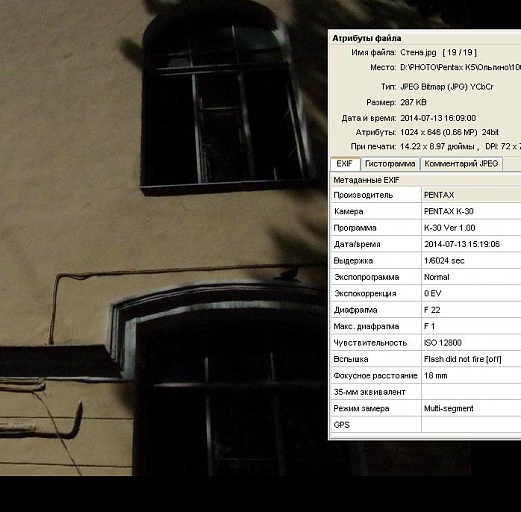
Task: Click the Метаданные EXIF header
Action: point(366,180)
